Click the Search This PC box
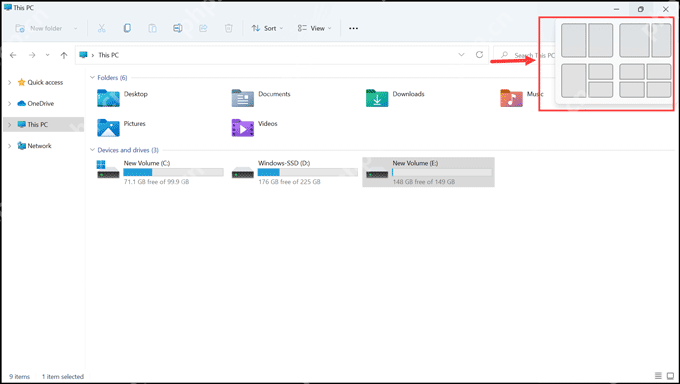The image size is (680, 384). [525, 55]
